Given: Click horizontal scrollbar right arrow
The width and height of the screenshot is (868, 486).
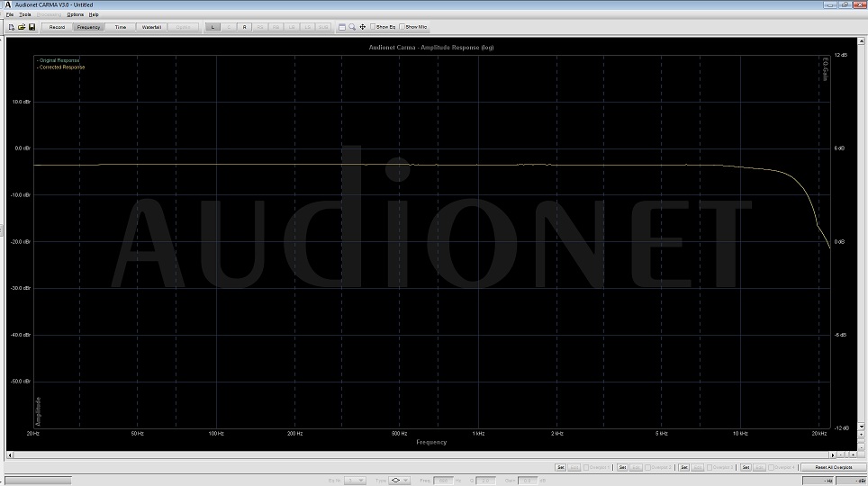Looking at the screenshot, I should [833, 455].
